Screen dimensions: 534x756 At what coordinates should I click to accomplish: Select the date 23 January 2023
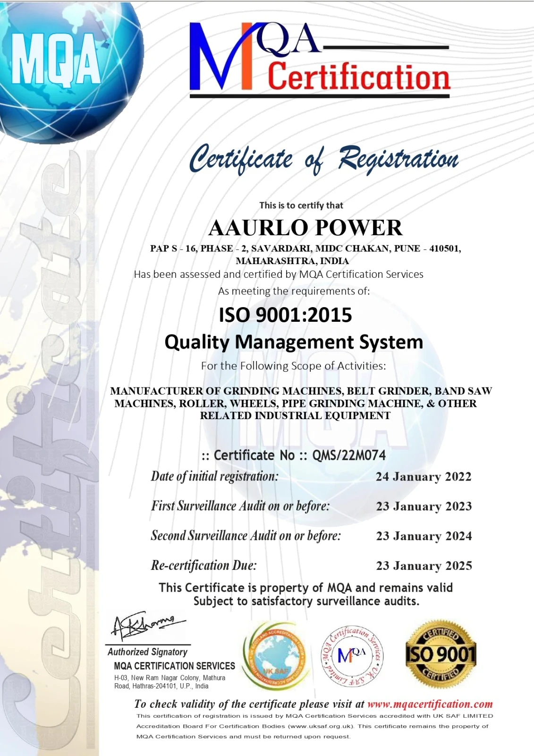pos(424,506)
